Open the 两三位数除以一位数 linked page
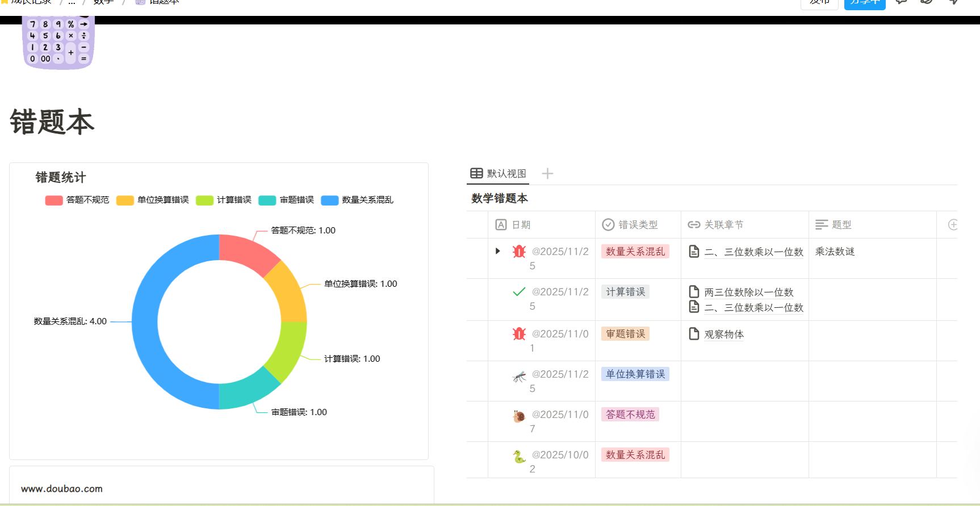Viewport: 980px width, 506px height. pyautogui.click(x=748, y=292)
